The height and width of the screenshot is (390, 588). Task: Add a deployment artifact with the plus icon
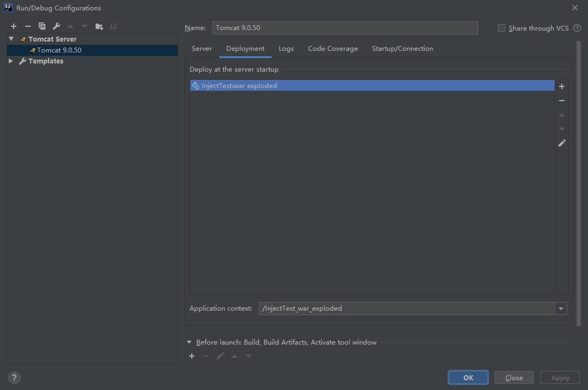561,86
